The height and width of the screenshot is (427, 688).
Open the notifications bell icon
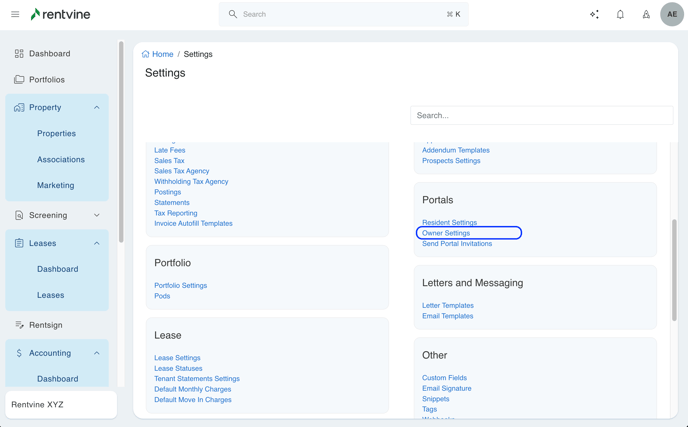point(620,15)
